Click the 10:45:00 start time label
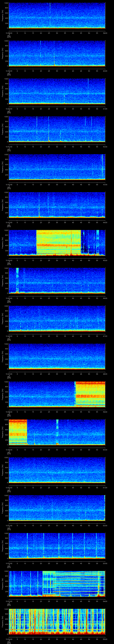This screenshot has height=644, width=114. 9,298
